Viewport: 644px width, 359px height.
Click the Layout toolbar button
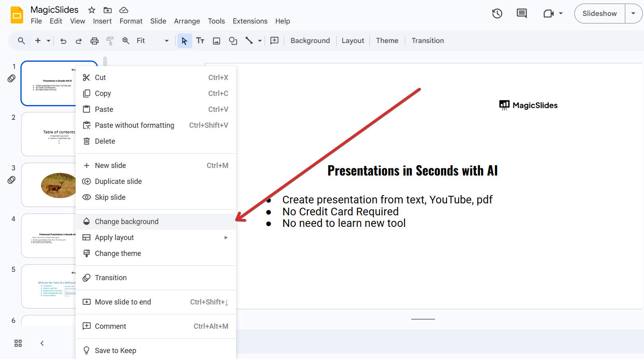[353, 41]
